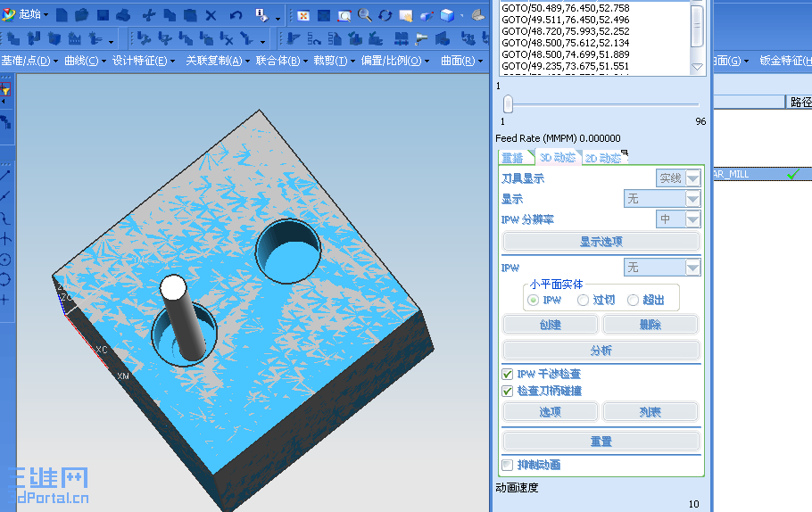Open the 裁剪(T) menu
Image resolution: width=812 pixels, height=512 pixels.
tap(334, 61)
